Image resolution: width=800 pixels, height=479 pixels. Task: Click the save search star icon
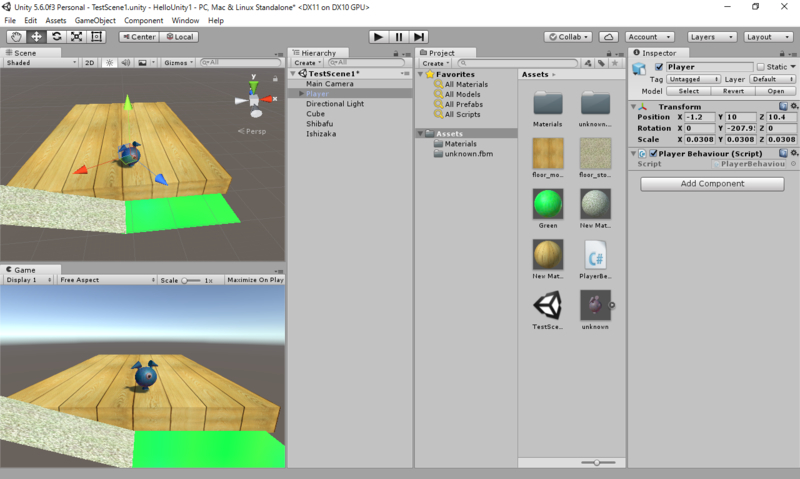[x=615, y=63]
